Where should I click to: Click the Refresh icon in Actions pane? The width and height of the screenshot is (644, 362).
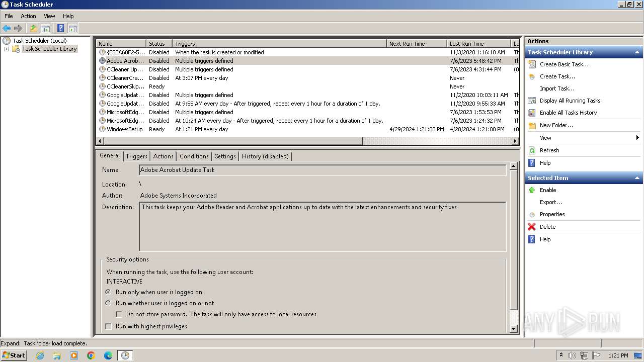(x=532, y=150)
